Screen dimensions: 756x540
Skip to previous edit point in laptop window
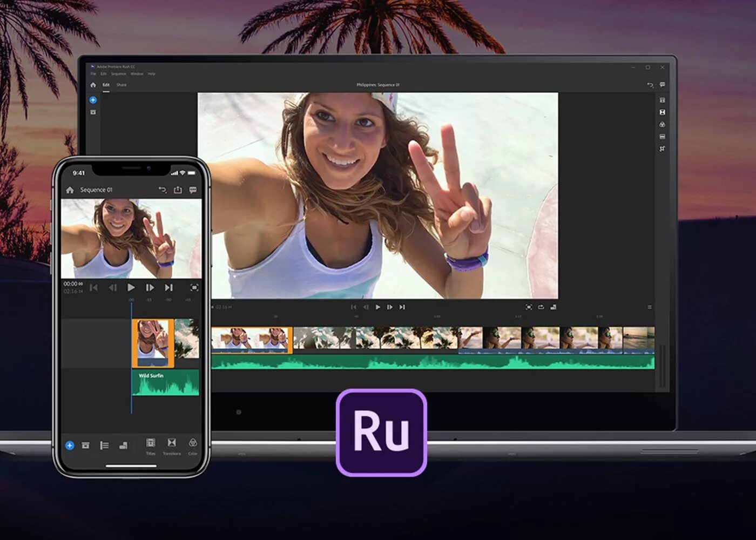[x=354, y=307]
